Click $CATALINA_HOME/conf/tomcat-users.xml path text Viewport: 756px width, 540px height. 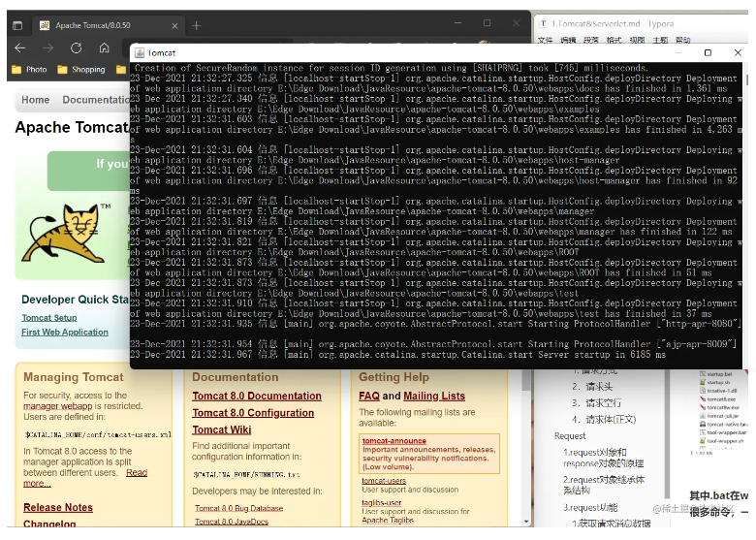(x=98, y=434)
